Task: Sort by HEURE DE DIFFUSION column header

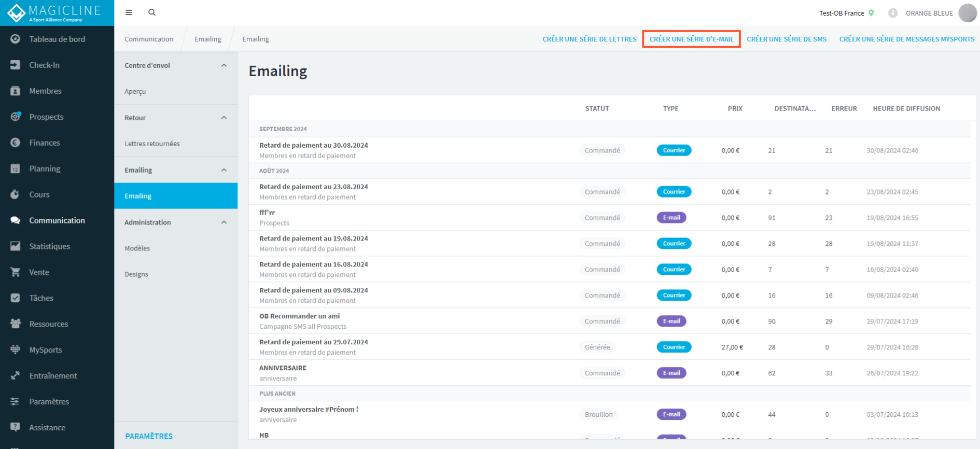Action: click(x=906, y=108)
